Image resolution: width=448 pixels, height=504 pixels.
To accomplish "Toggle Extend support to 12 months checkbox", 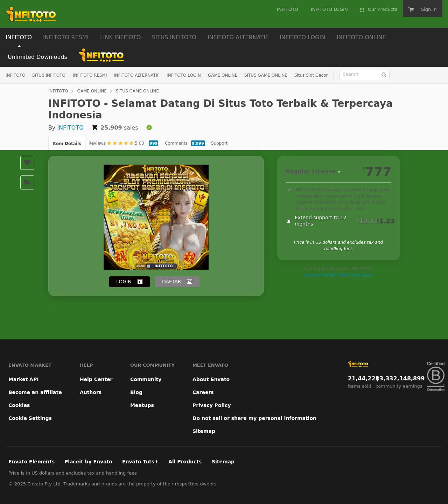I will click(x=289, y=221).
